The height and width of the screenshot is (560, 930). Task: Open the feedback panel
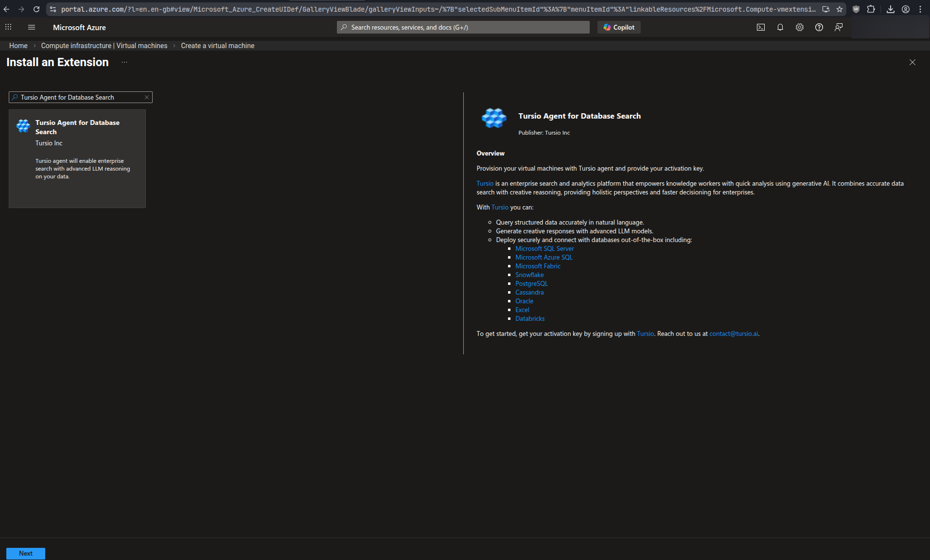tap(838, 27)
